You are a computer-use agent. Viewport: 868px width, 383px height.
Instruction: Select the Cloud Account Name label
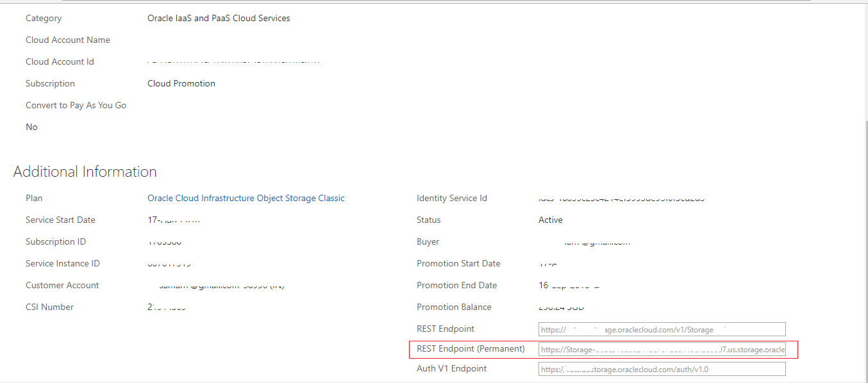pos(68,40)
